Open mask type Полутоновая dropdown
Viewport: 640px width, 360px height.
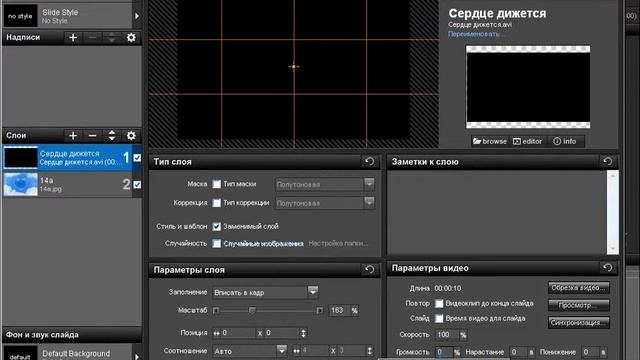[325, 184]
